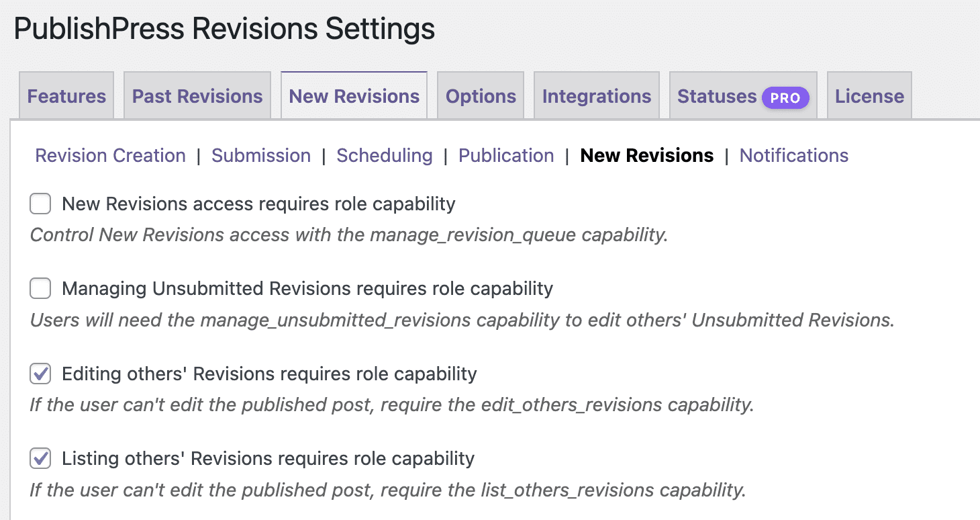Viewport: 980px width, 520px height.
Task: Open the Integrations tab
Action: pos(596,96)
